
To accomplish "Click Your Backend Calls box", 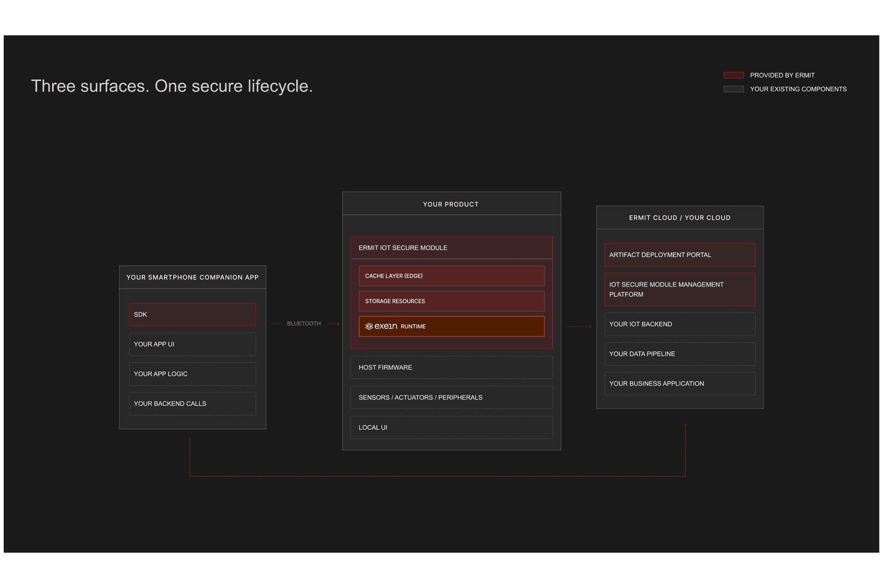I will [x=192, y=404].
